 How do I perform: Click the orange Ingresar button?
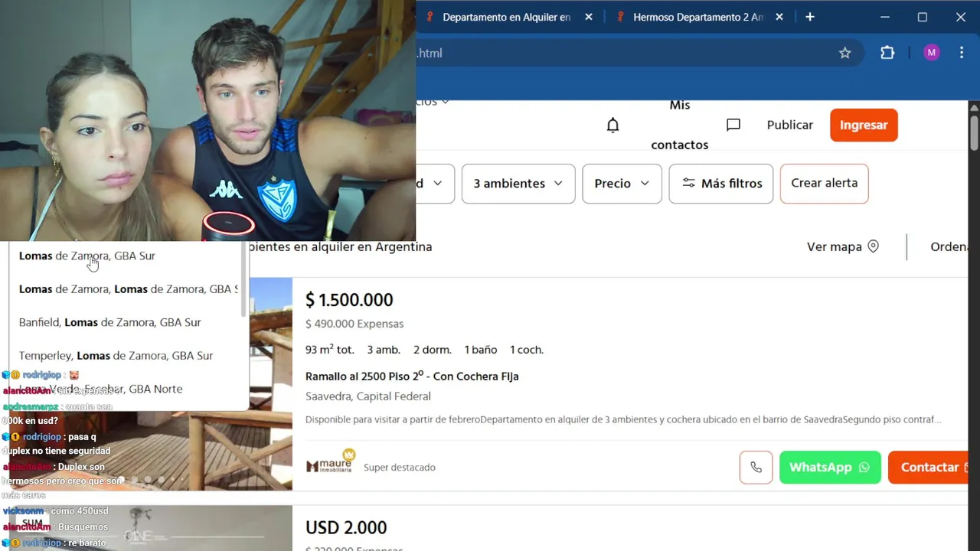(864, 126)
